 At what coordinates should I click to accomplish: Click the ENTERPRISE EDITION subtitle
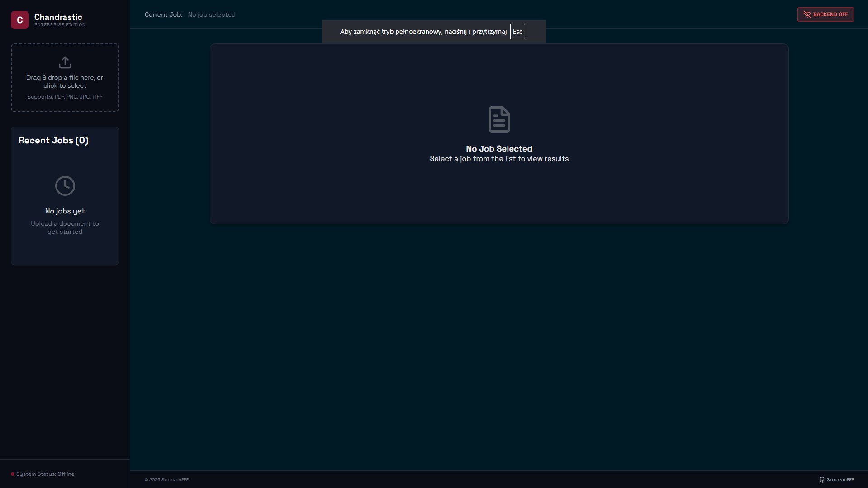click(x=60, y=25)
